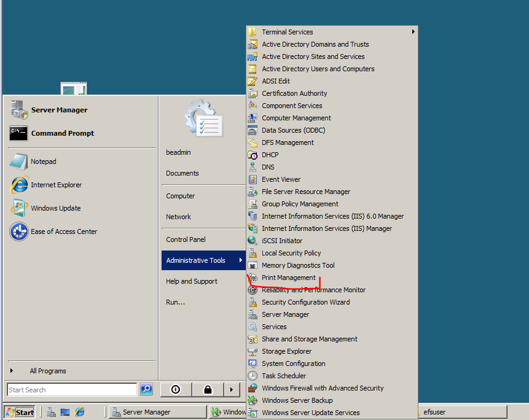Open Share and Storage Management entry
The image size is (529, 420).
pyautogui.click(x=332, y=339)
